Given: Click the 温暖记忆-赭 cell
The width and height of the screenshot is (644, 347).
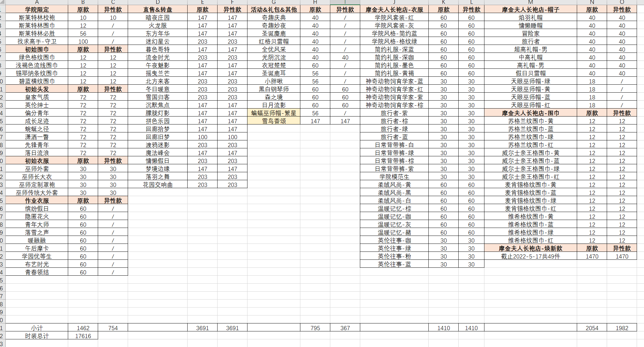Looking at the screenshot, I should click(x=394, y=232).
